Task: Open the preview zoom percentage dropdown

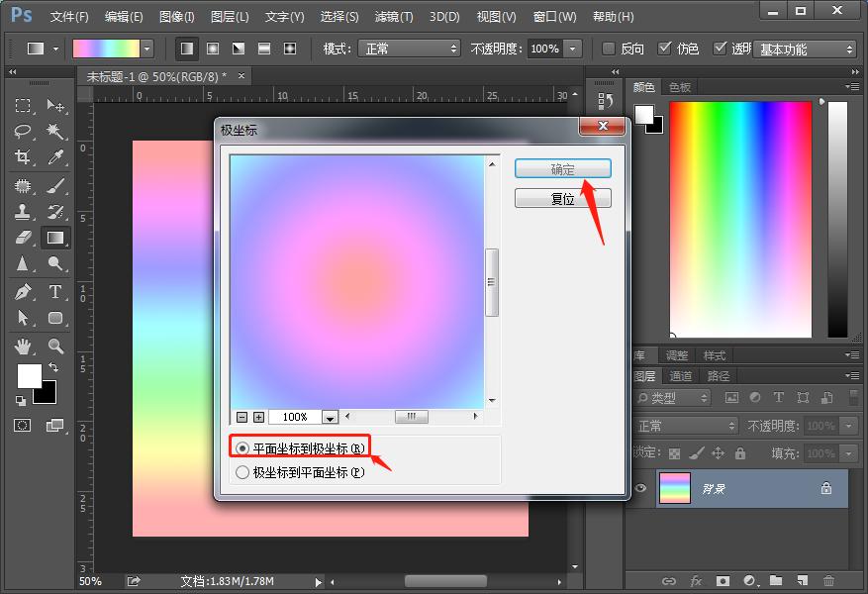Action: click(330, 418)
